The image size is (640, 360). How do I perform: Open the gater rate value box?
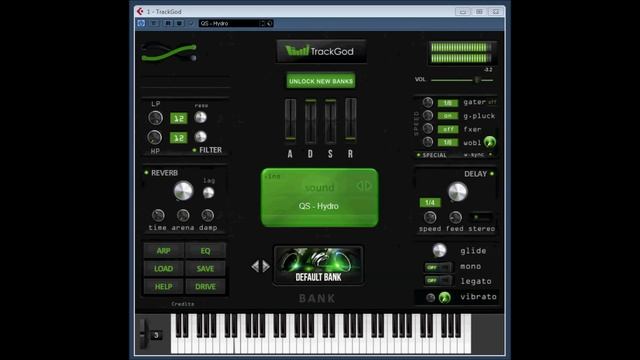[448, 103]
